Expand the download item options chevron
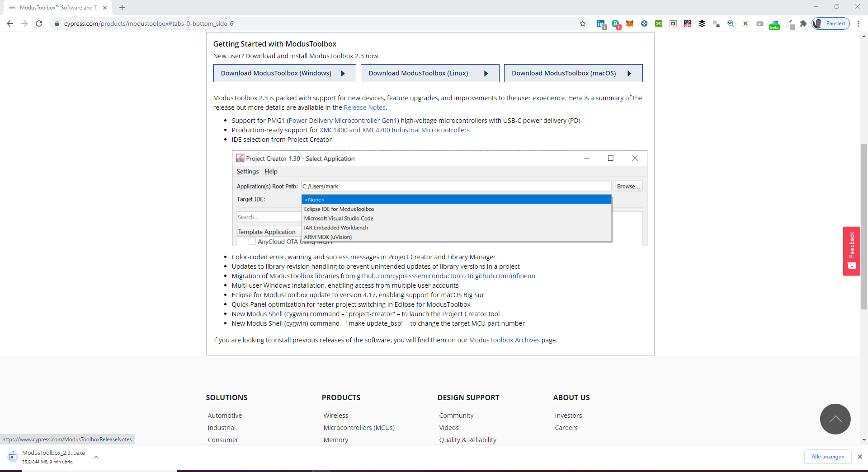The image size is (868, 472). [x=96, y=457]
